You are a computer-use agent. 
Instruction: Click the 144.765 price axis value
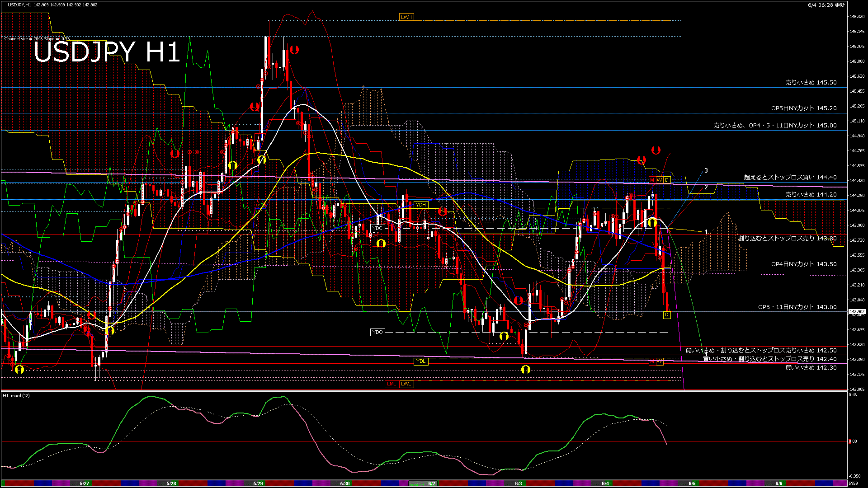857,151
